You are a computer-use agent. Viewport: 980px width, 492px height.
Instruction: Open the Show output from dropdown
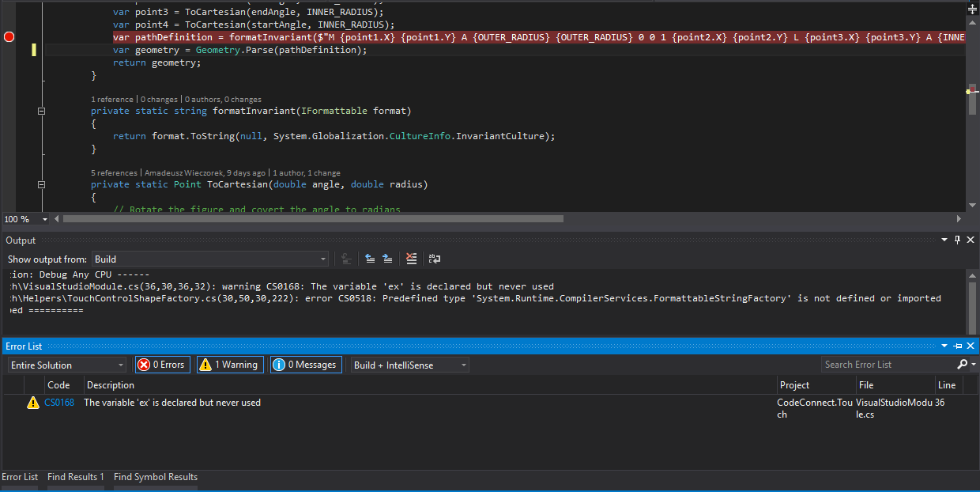point(322,259)
